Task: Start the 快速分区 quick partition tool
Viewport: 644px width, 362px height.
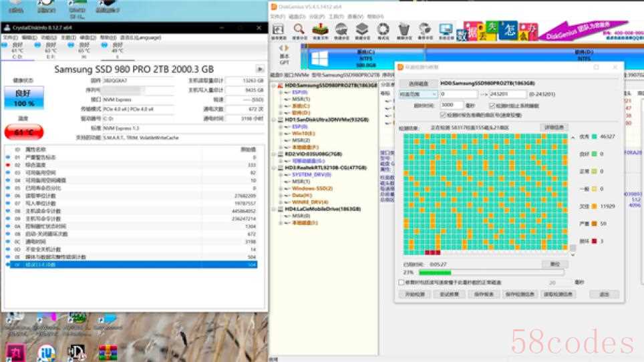Action: coord(341,31)
